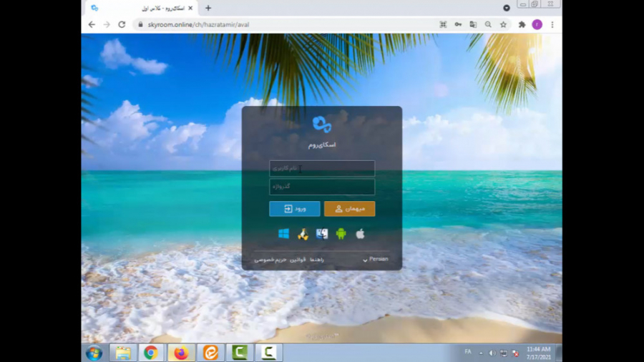Click the address bar URL
The height and width of the screenshot is (362, 644).
(198, 24)
